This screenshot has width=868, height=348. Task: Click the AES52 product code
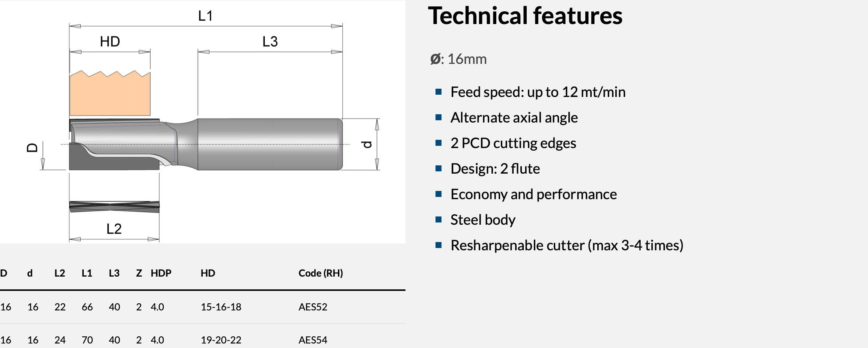tap(313, 307)
